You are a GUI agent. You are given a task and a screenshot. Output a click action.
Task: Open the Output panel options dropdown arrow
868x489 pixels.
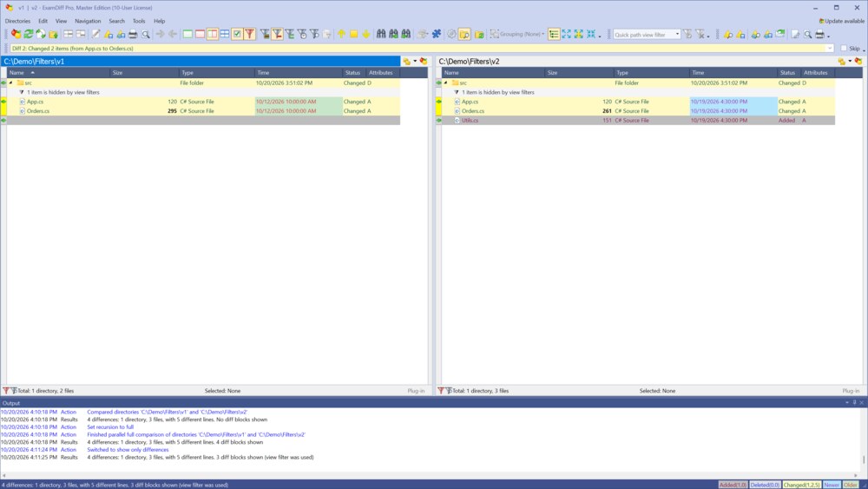(x=847, y=403)
